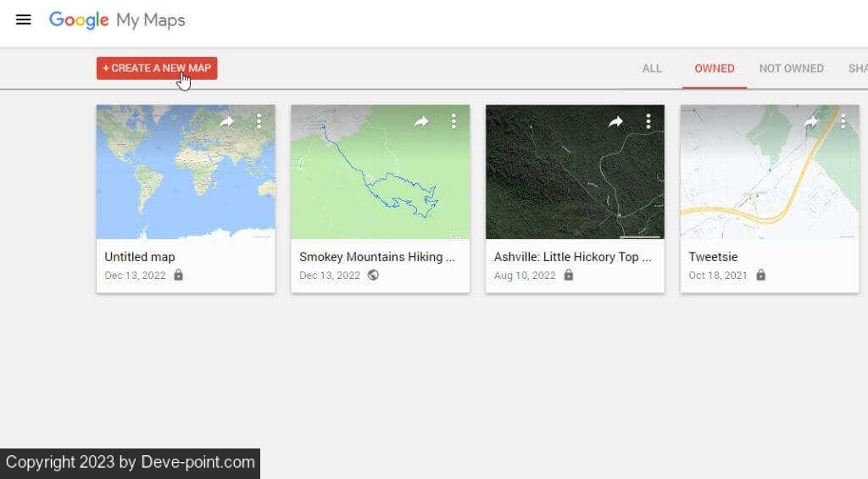Expand options menu on Ashville map card
The height and width of the screenshot is (479, 868).
tap(648, 122)
